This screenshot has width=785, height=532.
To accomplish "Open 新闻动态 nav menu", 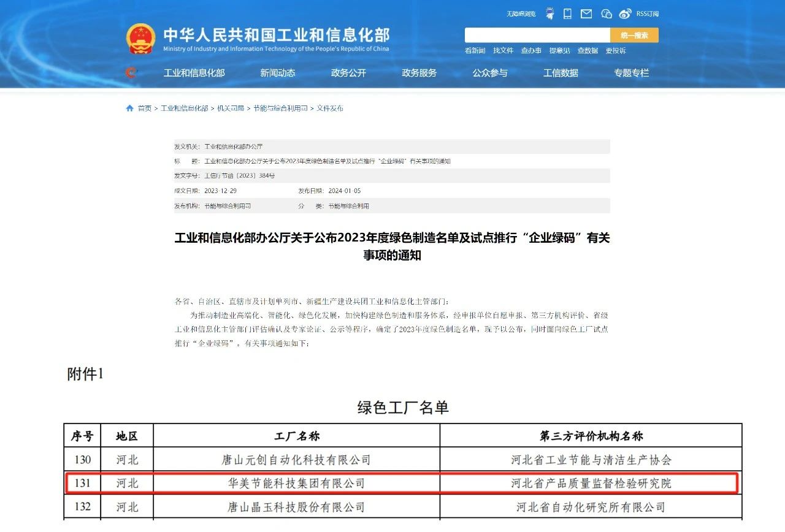I will click(x=278, y=73).
